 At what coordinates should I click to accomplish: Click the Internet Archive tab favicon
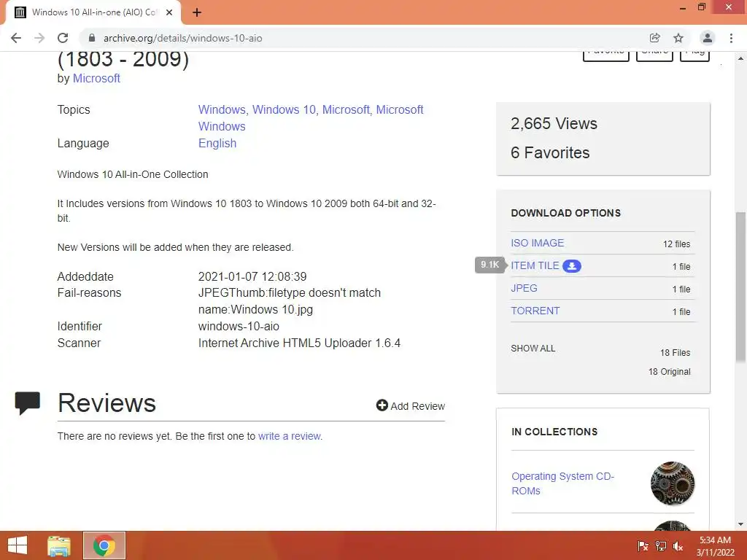coord(20,12)
